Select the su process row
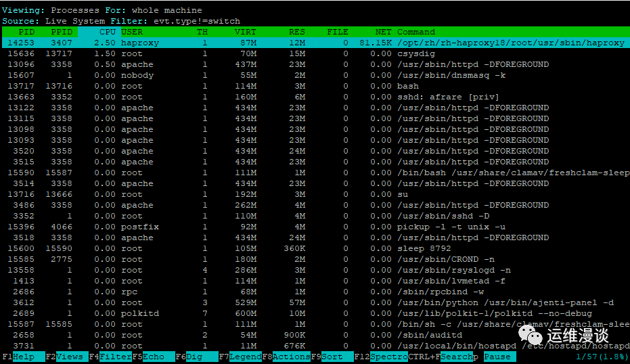 click(x=315, y=194)
